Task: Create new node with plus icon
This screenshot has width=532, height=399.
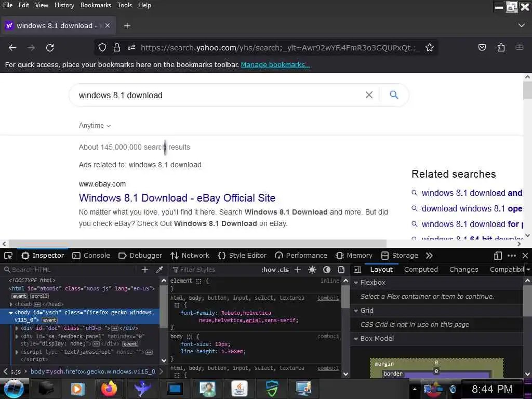Action: [x=145, y=270]
